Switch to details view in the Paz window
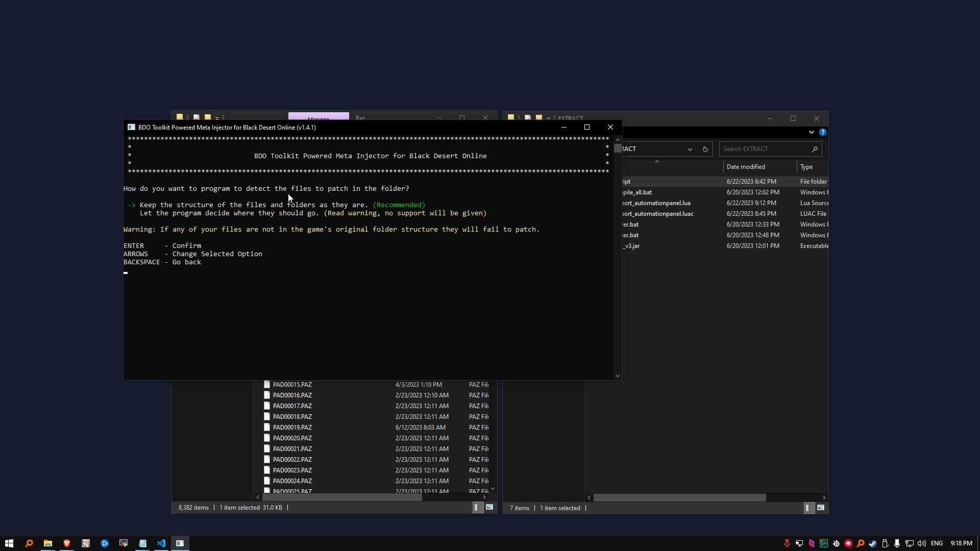This screenshot has height=551, width=980. point(477,507)
